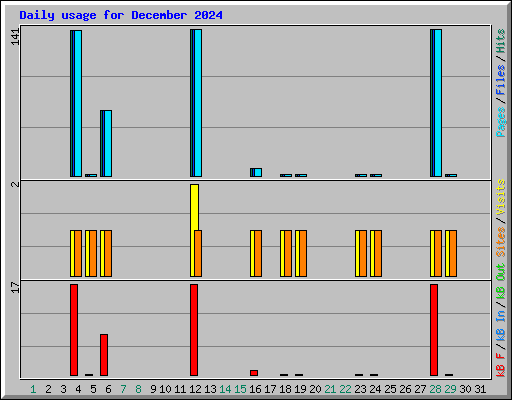Click the orange sites bar for day 18
This screenshot has height=400, width=512.
point(288,253)
